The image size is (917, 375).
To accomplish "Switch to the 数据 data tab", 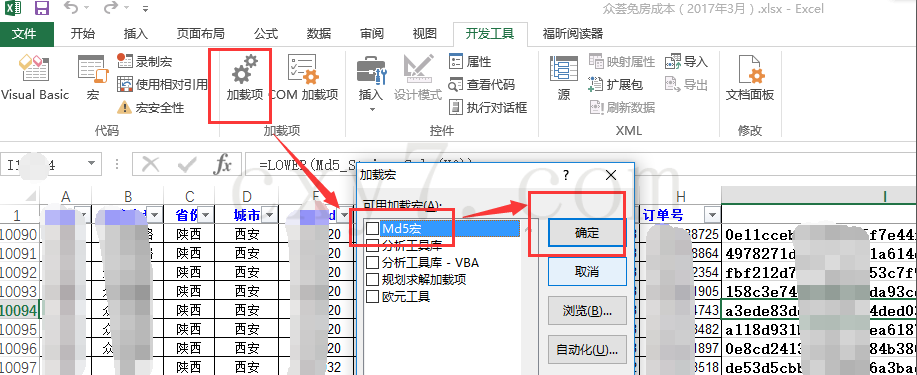I will pos(319,33).
